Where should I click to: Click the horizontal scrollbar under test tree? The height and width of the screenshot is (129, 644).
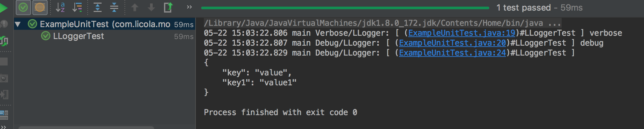pos(86,127)
